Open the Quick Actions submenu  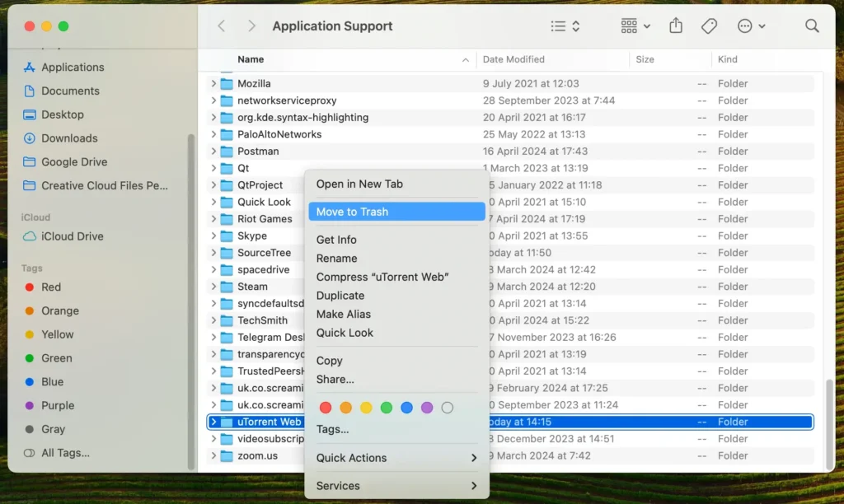point(396,458)
